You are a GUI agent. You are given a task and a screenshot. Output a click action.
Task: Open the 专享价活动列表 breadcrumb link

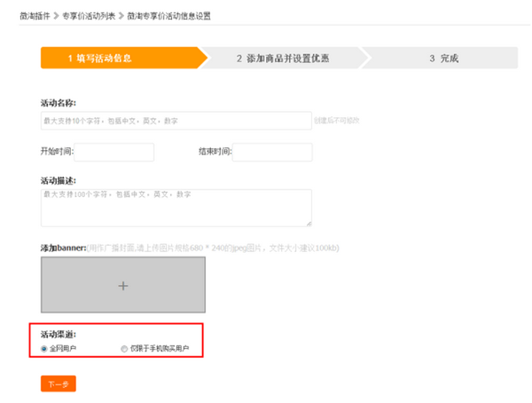pyautogui.click(x=89, y=16)
